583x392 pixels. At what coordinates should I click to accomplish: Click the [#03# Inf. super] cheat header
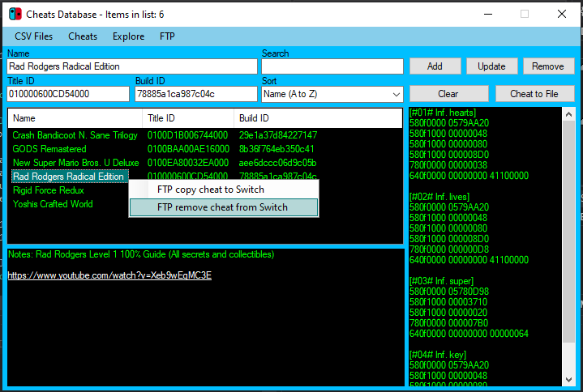tap(441, 280)
